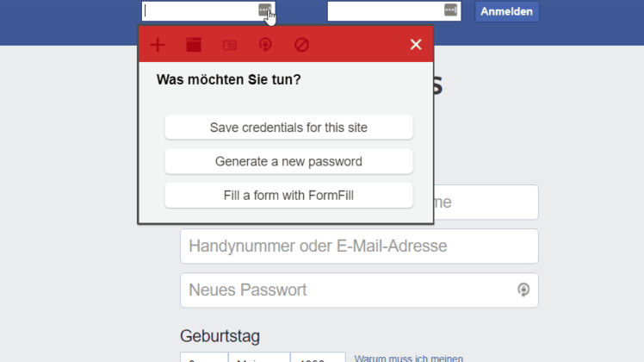Open the 'Warum muss ich meinen' link

click(409, 359)
